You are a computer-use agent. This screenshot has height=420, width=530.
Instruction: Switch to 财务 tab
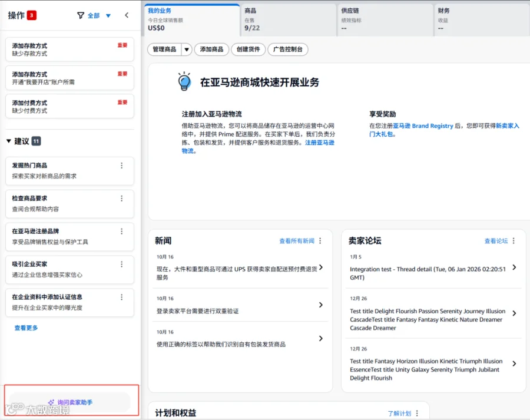coord(482,19)
